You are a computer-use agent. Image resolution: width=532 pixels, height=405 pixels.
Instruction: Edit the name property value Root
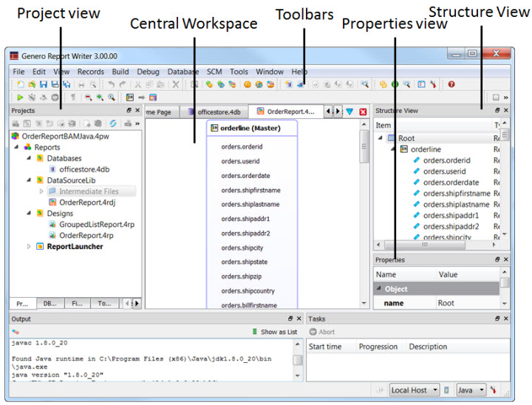(468, 303)
